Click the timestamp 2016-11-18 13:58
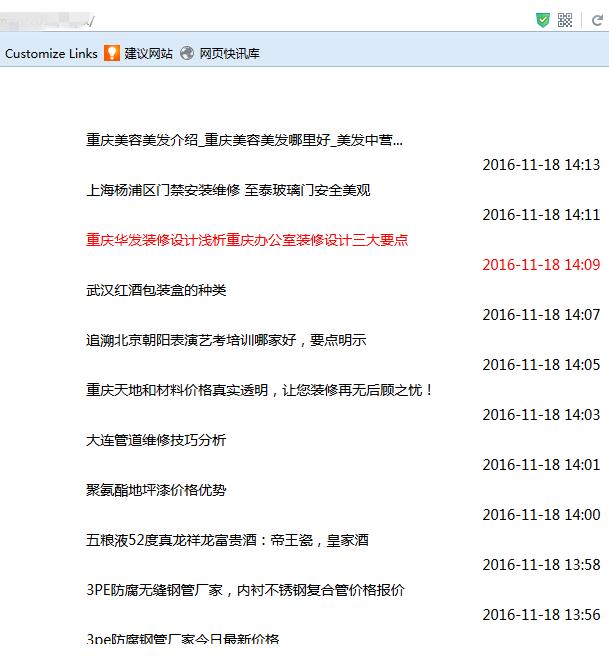 pyautogui.click(x=541, y=565)
